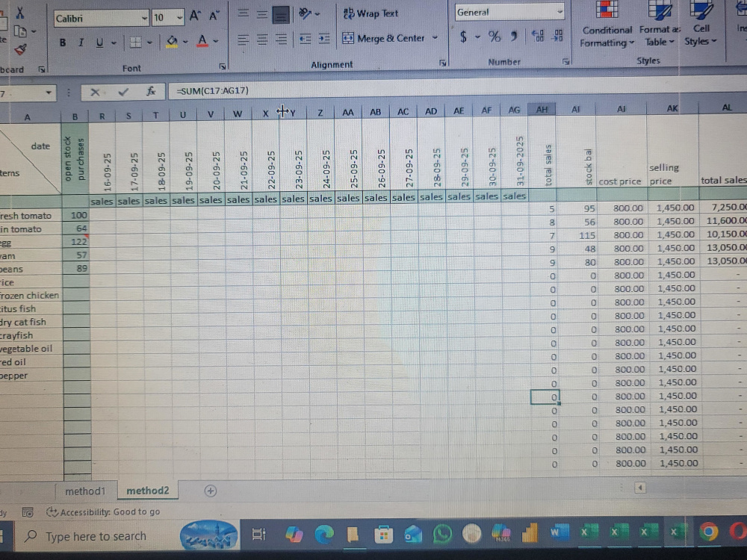Toggle Underline formatting

[99, 43]
